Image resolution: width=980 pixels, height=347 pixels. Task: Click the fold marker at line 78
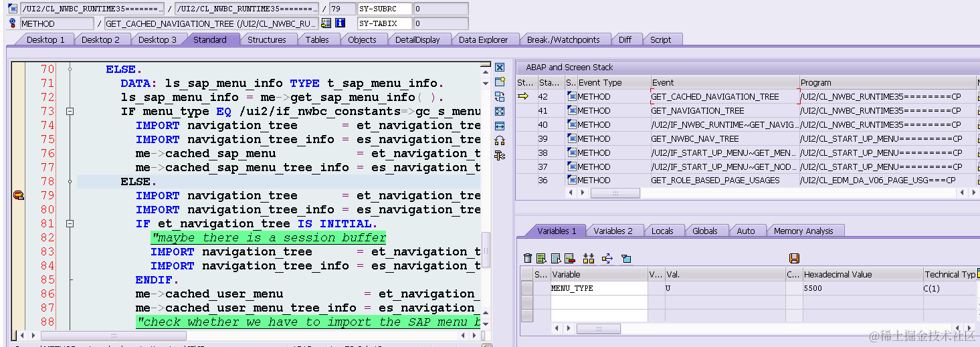pos(70,181)
